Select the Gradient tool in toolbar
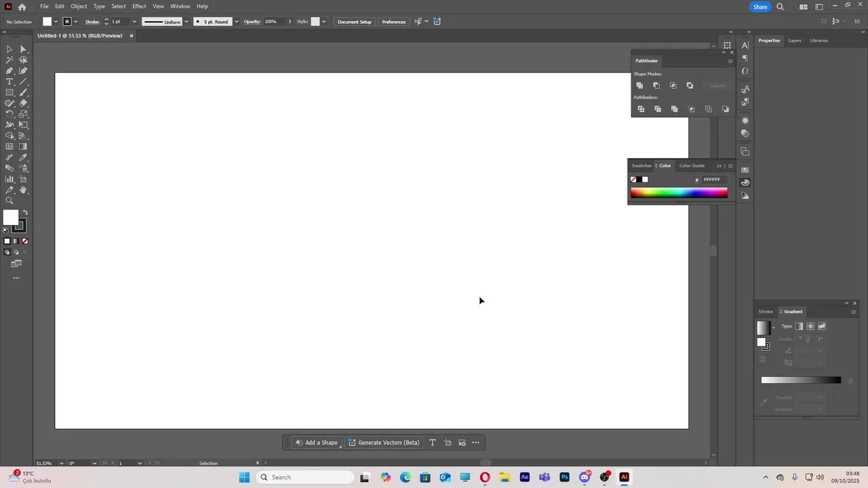Screen dimensions: 868x488 [23, 146]
